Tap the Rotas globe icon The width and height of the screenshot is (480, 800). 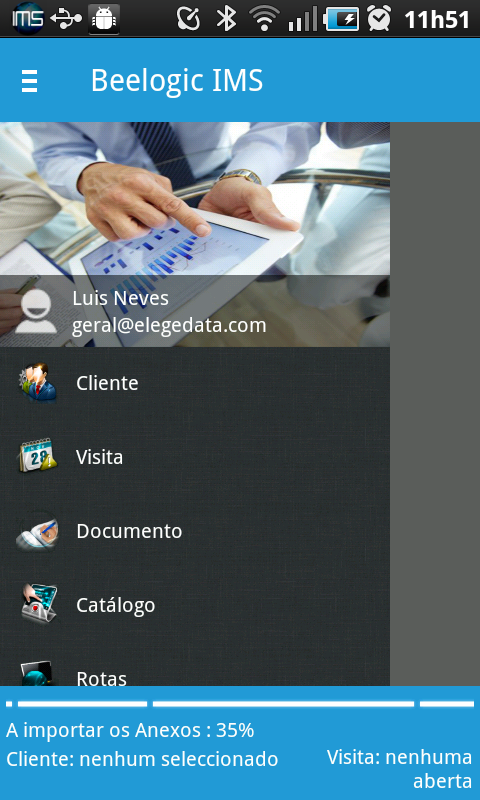(x=37, y=673)
